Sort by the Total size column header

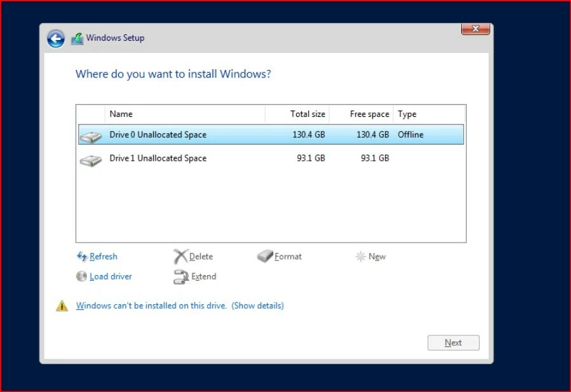(297, 114)
